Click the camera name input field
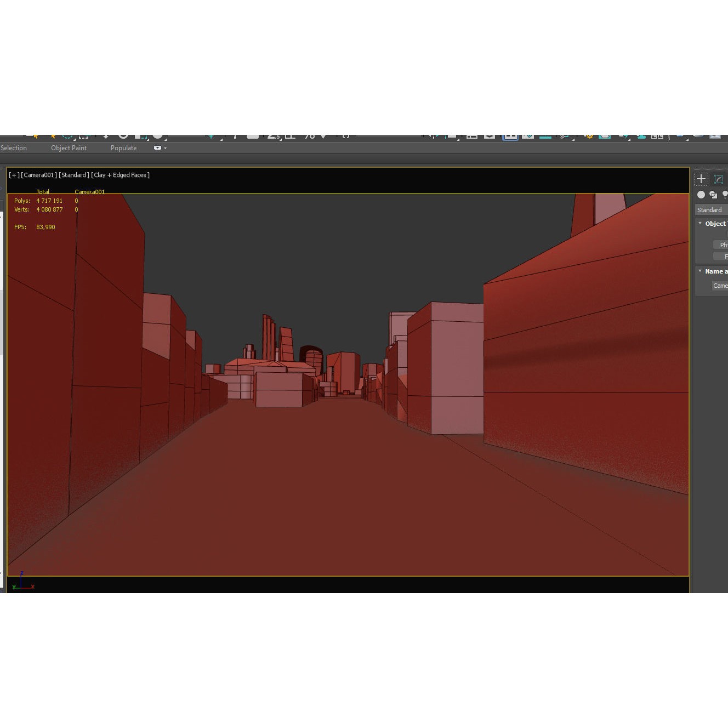This screenshot has height=728, width=728. click(721, 286)
